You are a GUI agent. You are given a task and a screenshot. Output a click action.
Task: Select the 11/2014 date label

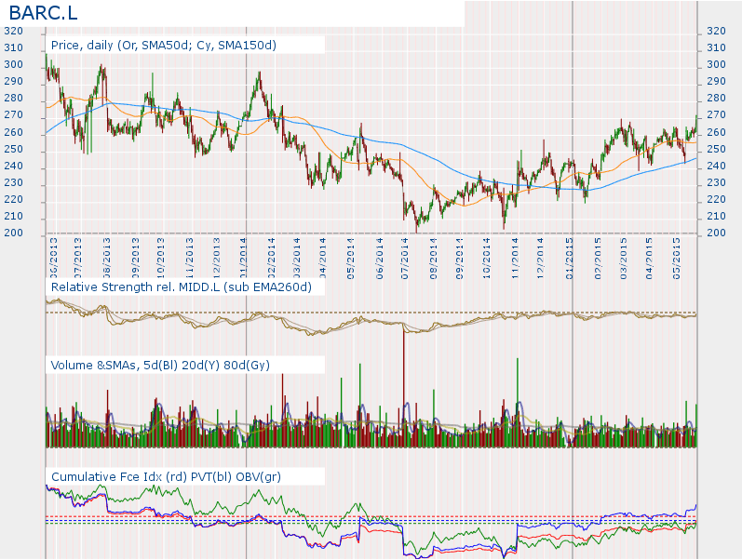click(x=515, y=257)
